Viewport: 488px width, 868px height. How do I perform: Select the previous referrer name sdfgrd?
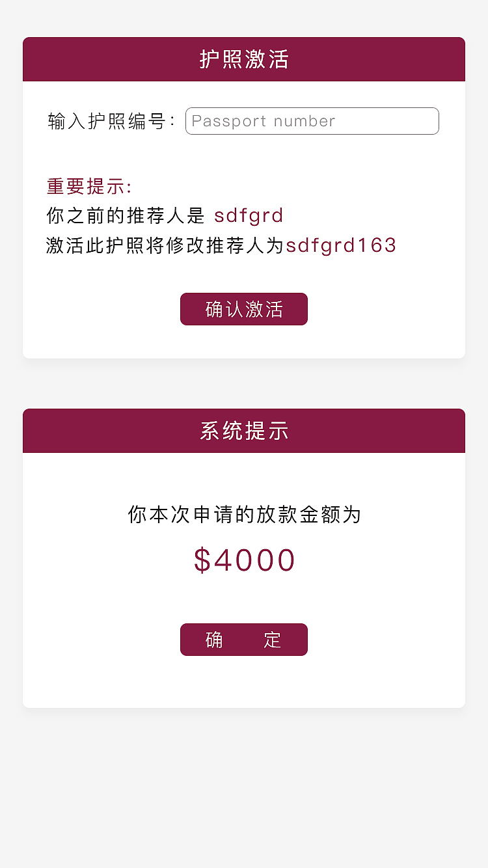[249, 215]
